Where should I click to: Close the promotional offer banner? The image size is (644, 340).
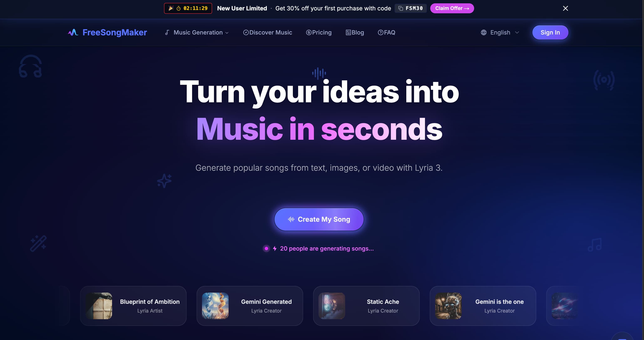click(x=565, y=9)
